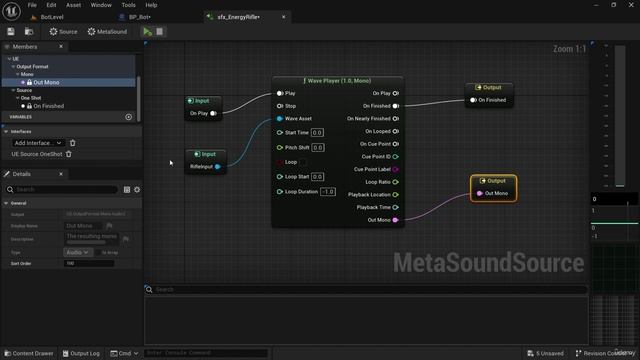Collapse the Interfaces section
The height and width of the screenshot is (360, 640).
click(6, 131)
